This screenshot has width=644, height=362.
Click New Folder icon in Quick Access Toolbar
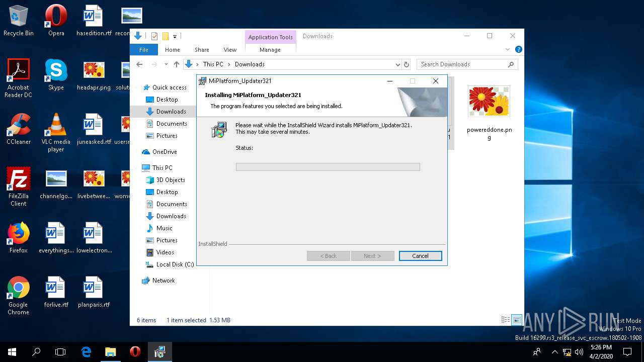(x=166, y=36)
